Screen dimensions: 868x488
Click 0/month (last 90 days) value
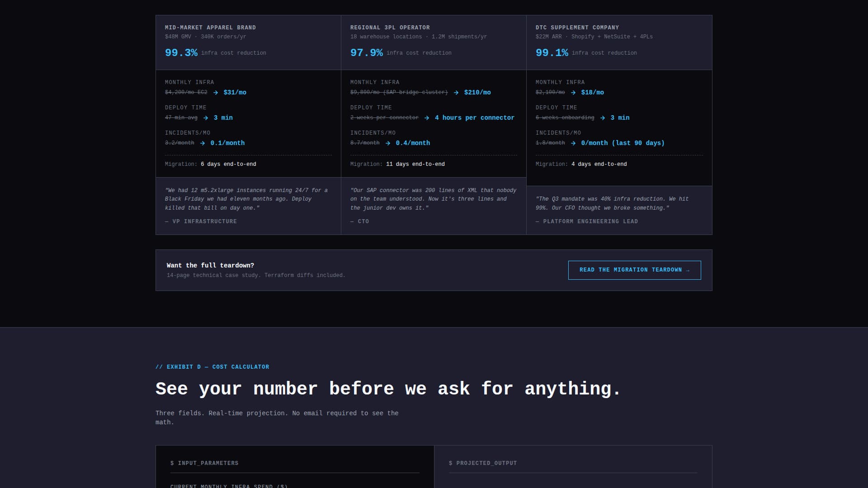click(x=623, y=143)
